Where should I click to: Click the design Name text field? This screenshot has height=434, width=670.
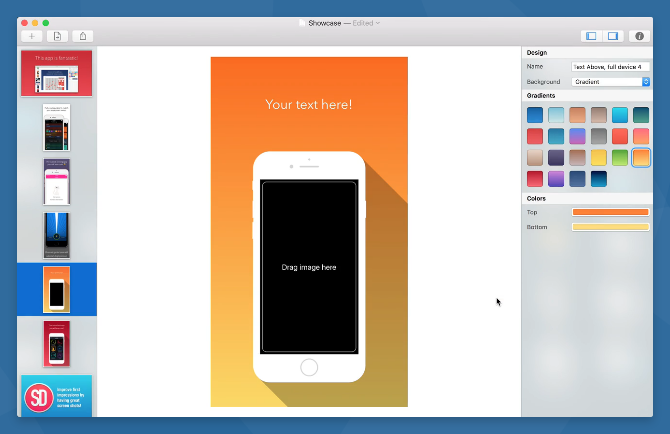pos(610,66)
